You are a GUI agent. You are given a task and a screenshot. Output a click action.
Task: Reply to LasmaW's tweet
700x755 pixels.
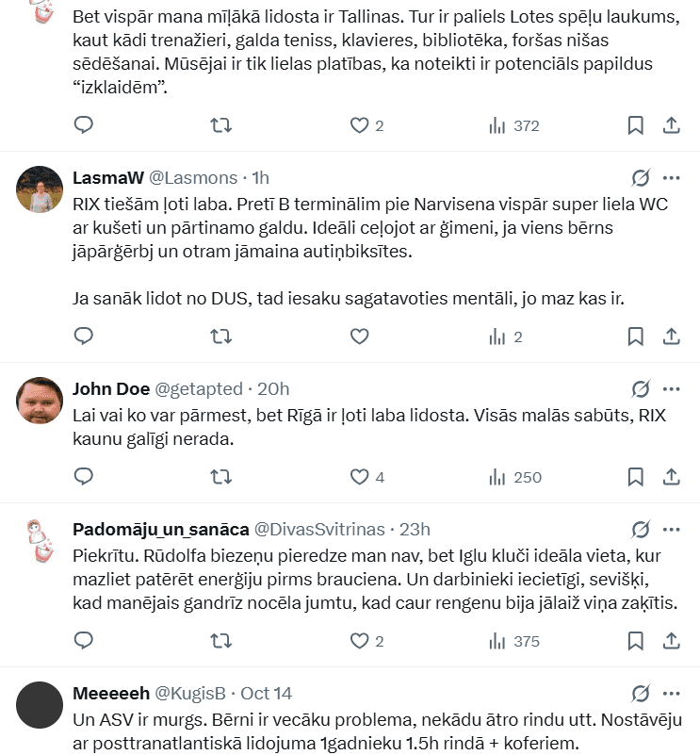(84, 336)
